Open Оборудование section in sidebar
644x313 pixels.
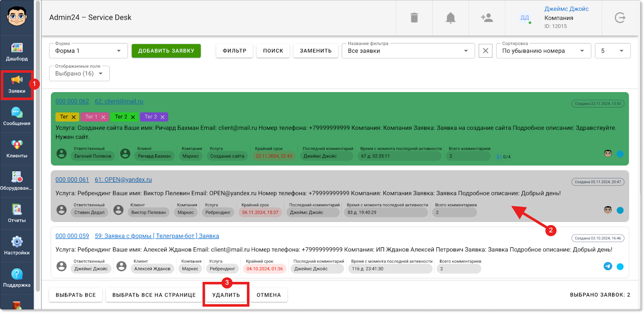(x=17, y=181)
